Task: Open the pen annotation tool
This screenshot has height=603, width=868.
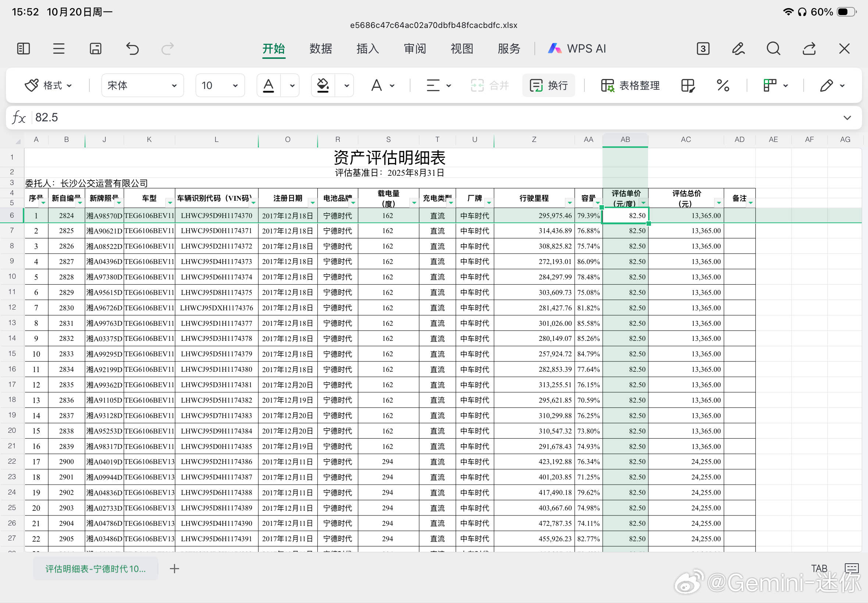Action: tap(738, 49)
